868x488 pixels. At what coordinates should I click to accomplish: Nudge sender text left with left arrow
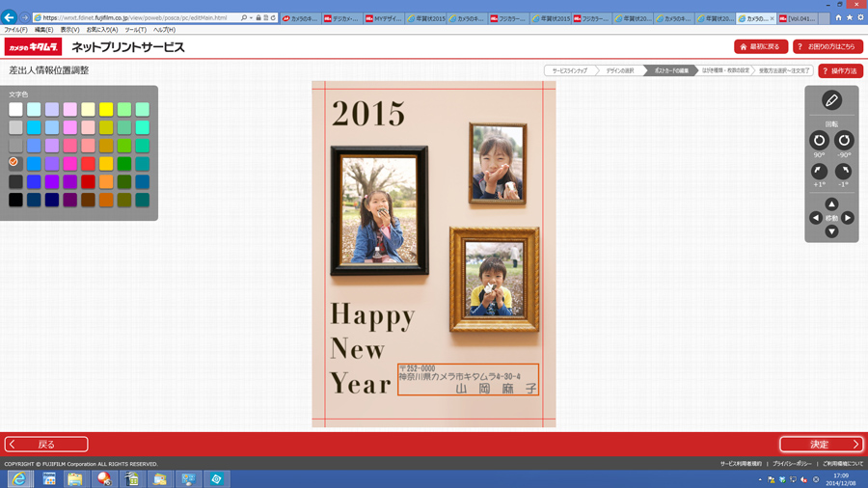point(816,218)
